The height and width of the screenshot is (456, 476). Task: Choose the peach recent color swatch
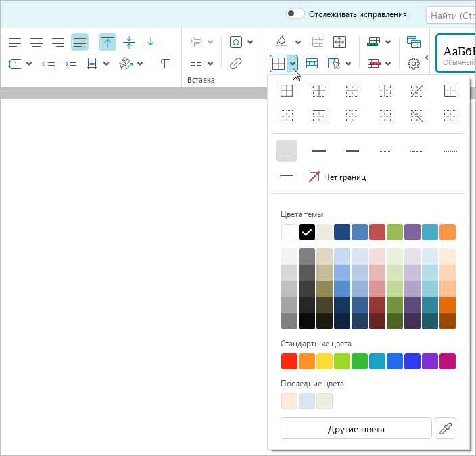click(x=289, y=401)
